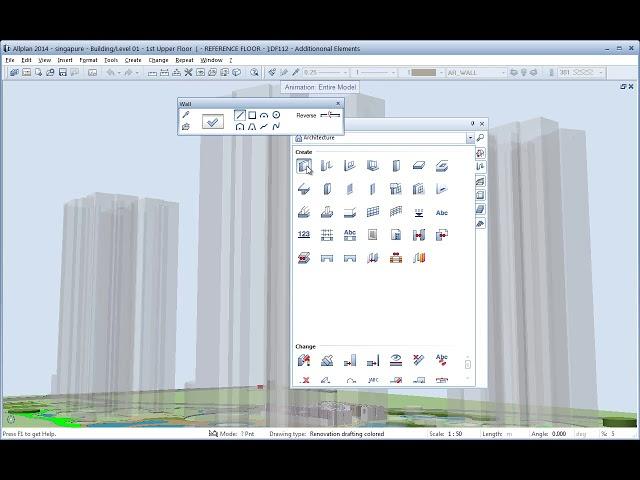Select circle shape in Wall toolbar
This screenshot has height=480, width=640.
(x=276, y=115)
